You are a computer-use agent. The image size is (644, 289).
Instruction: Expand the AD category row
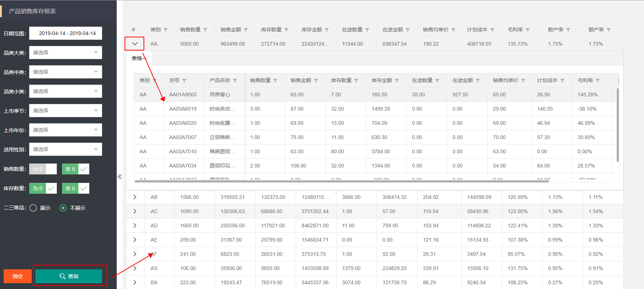135,226
